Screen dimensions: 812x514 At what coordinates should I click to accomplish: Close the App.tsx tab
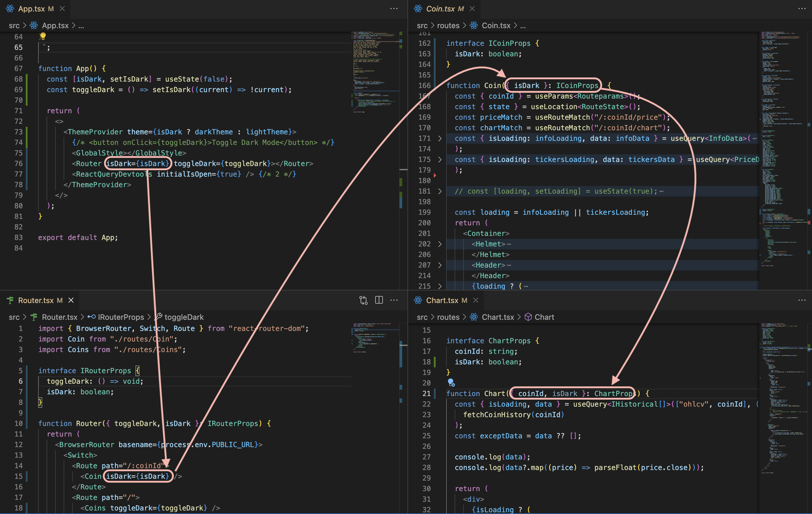click(x=62, y=9)
